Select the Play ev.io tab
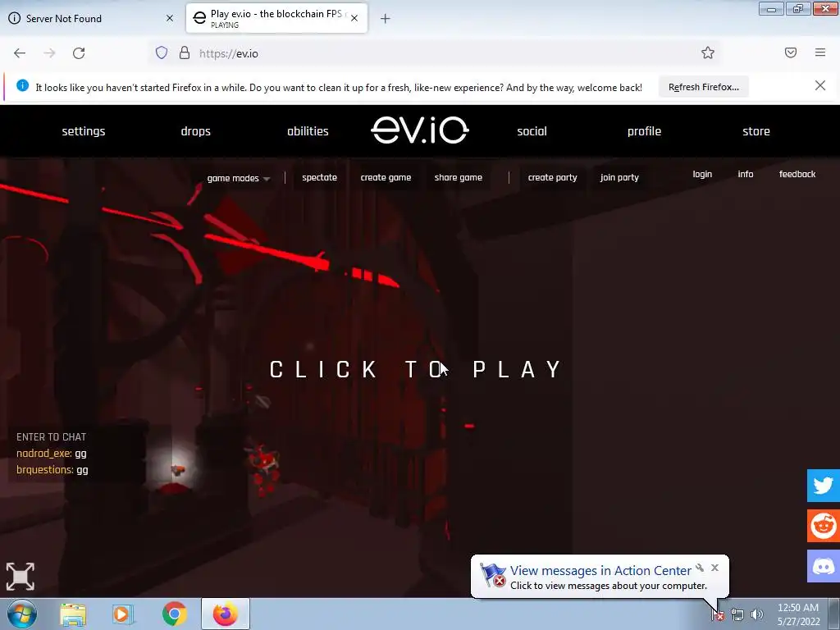Screen dimensions: 840x630 (x=276, y=18)
